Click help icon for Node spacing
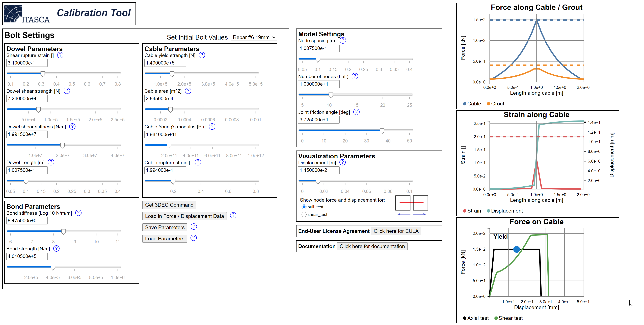 (343, 40)
